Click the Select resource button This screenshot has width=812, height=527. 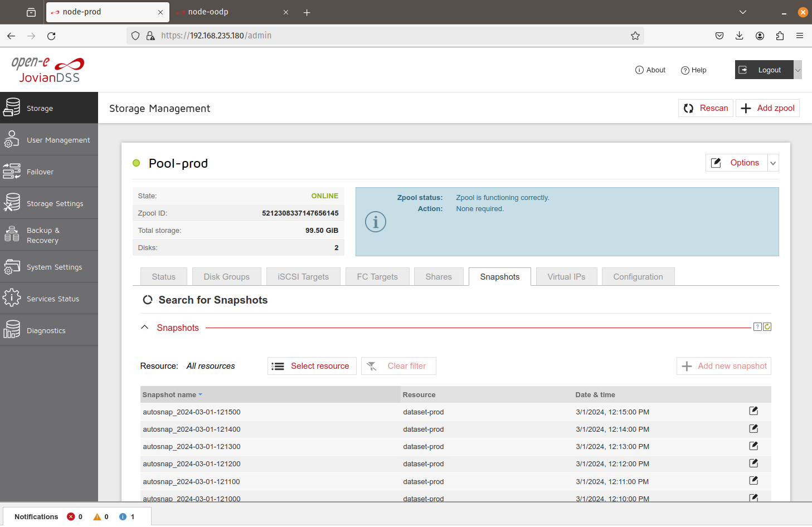point(312,366)
